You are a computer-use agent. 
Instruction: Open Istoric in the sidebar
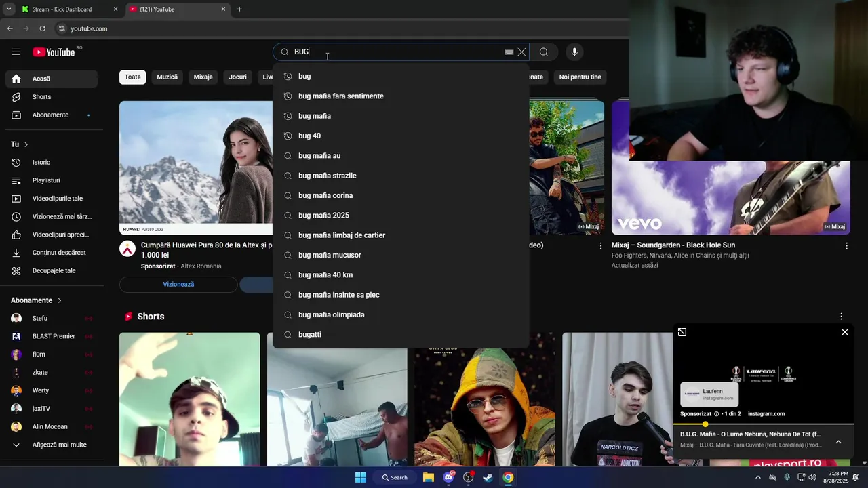[52, 163]
